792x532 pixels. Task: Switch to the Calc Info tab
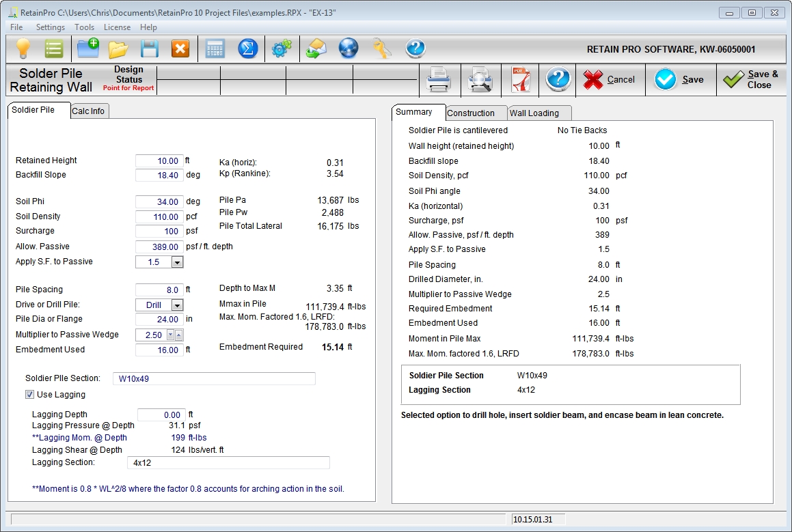pyautogui.click(x=88, y=111)
